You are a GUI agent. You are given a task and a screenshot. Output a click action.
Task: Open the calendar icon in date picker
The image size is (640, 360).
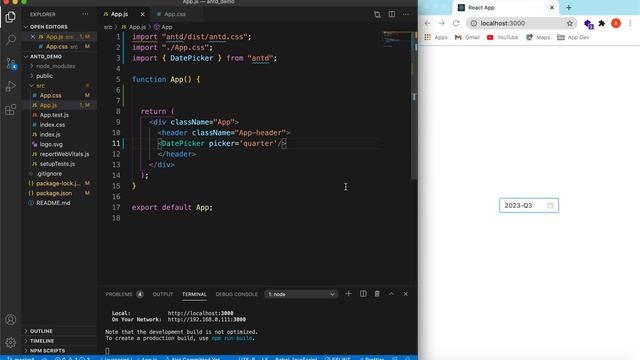[550, 205]
